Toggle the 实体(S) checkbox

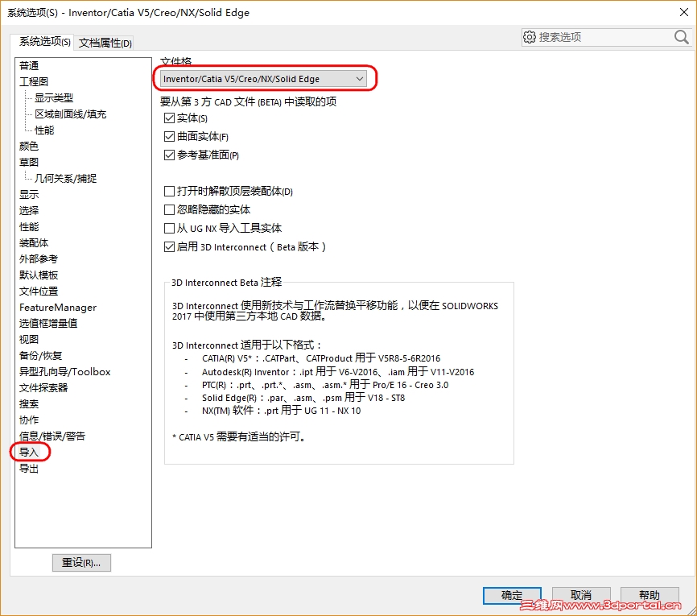tap(169, 118)
